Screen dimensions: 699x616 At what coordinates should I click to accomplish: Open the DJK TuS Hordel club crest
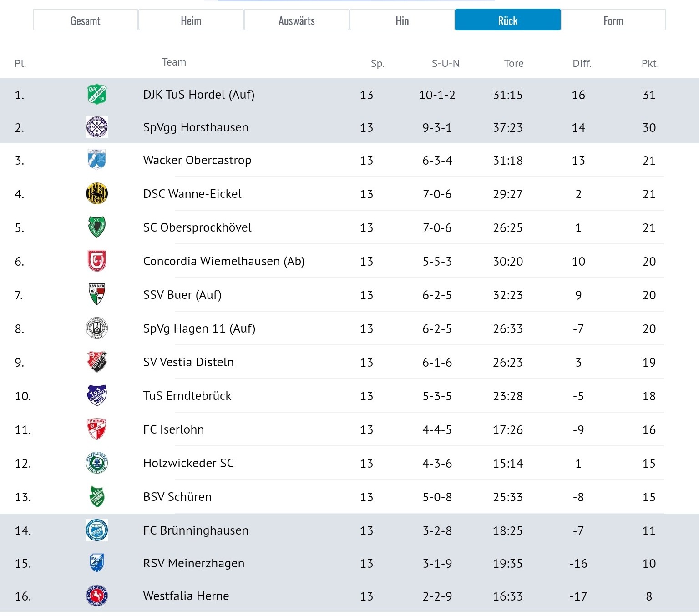[97, 95]
